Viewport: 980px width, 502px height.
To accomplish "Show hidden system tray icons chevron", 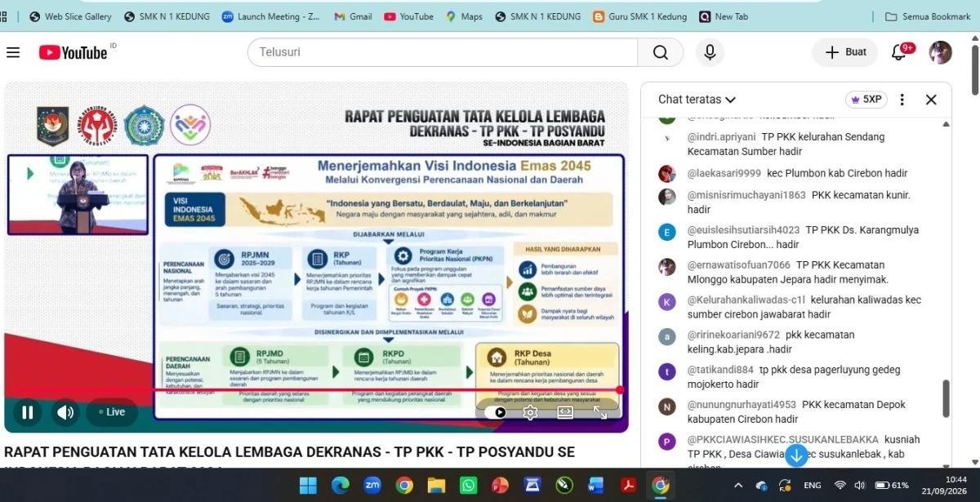I will coord(738,486).
